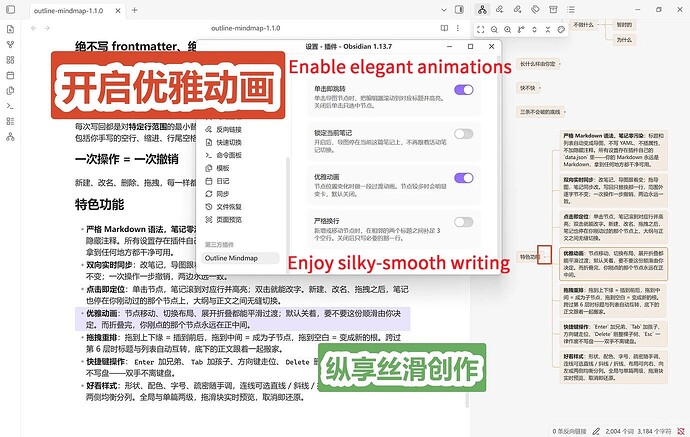Open Outline Mindmap icon in left ribbon
This screenshot has height=437, width=690.
(x=11, y=137)
